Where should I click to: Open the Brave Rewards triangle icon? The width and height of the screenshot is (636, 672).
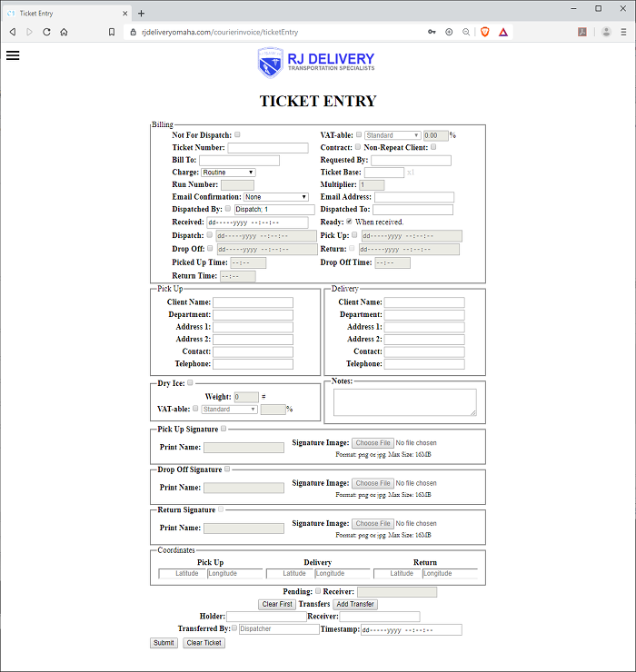point(502,32)
